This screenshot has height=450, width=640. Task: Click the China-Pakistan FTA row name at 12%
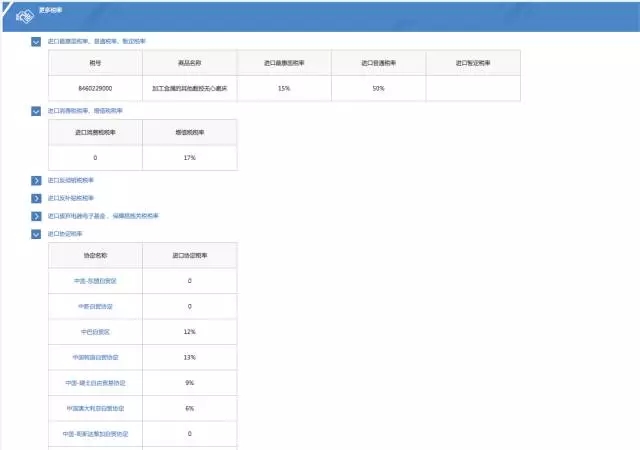pos(95,332)
